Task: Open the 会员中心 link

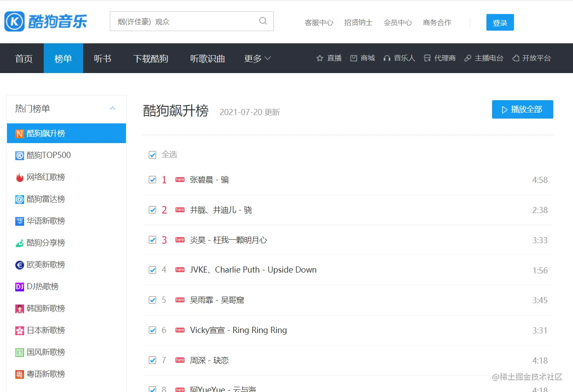Action: (x=398, y=22)
